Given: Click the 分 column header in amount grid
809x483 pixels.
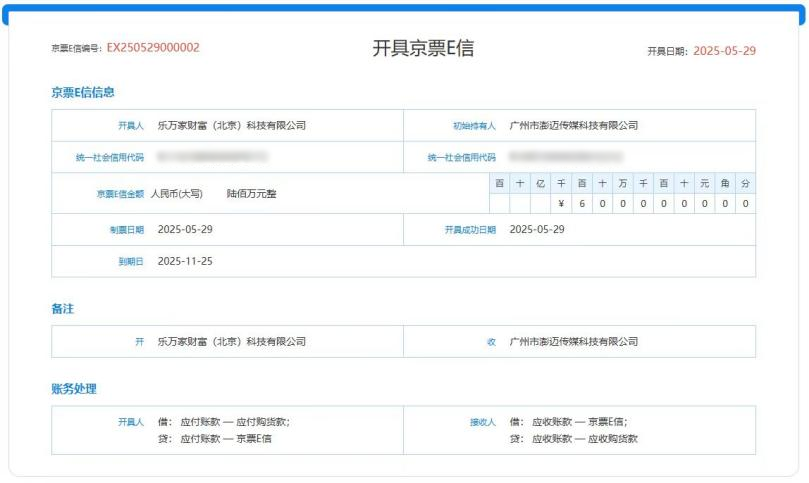Looking at the screenshot, I should click(x=745, y=183).
